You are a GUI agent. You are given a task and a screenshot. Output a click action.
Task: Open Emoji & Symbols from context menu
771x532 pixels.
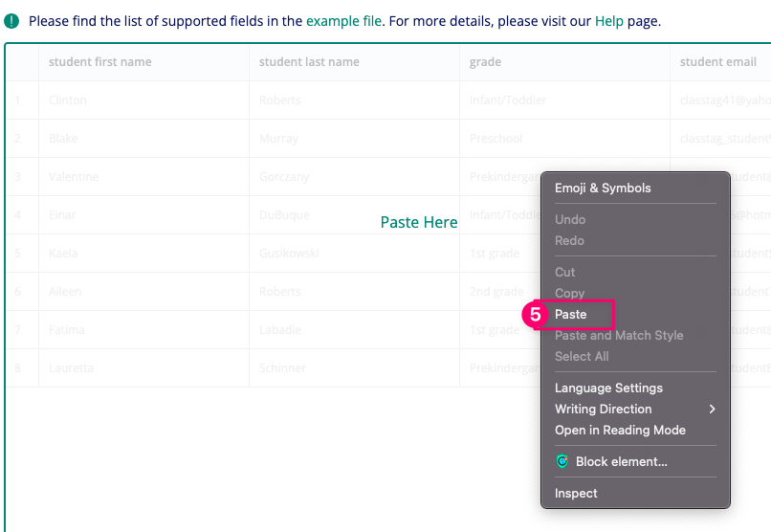(x=603, y=188)
